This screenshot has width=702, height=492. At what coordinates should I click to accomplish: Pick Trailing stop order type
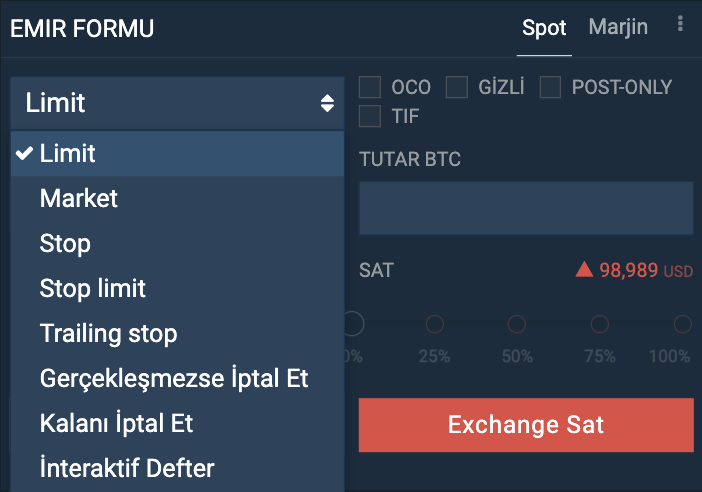click(177, 334)
